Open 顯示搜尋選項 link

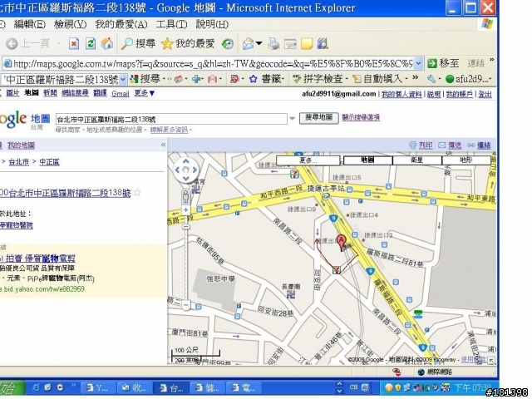click(x=361, y=117)
